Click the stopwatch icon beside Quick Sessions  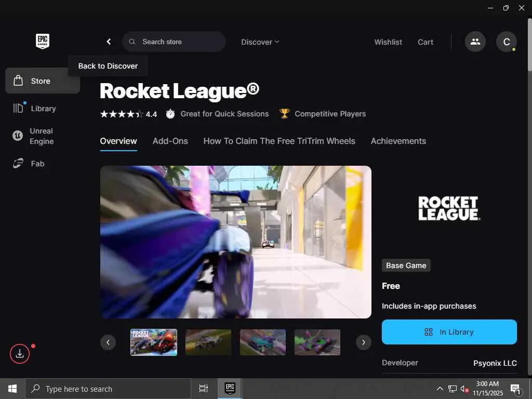click(170, 114)
